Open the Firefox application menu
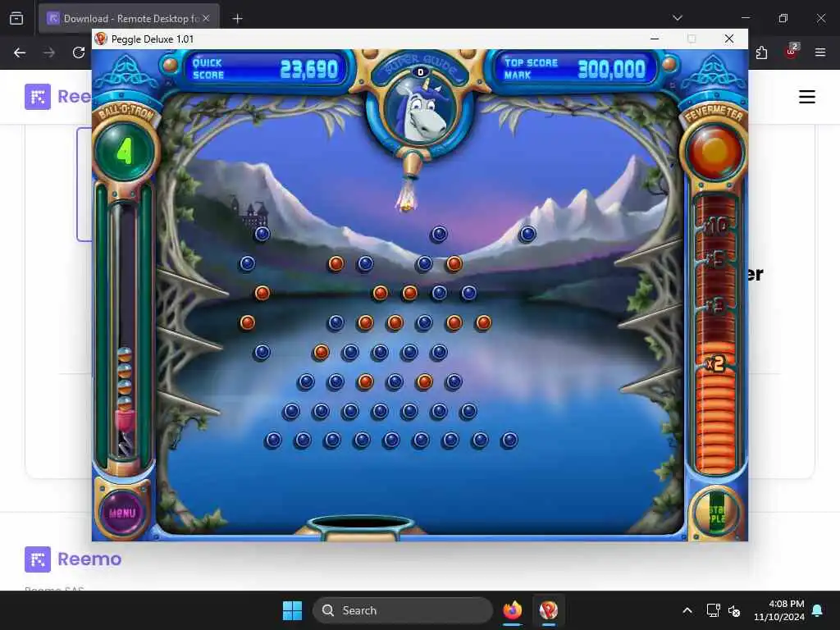The image size is (840, 630). click(820, 52)
